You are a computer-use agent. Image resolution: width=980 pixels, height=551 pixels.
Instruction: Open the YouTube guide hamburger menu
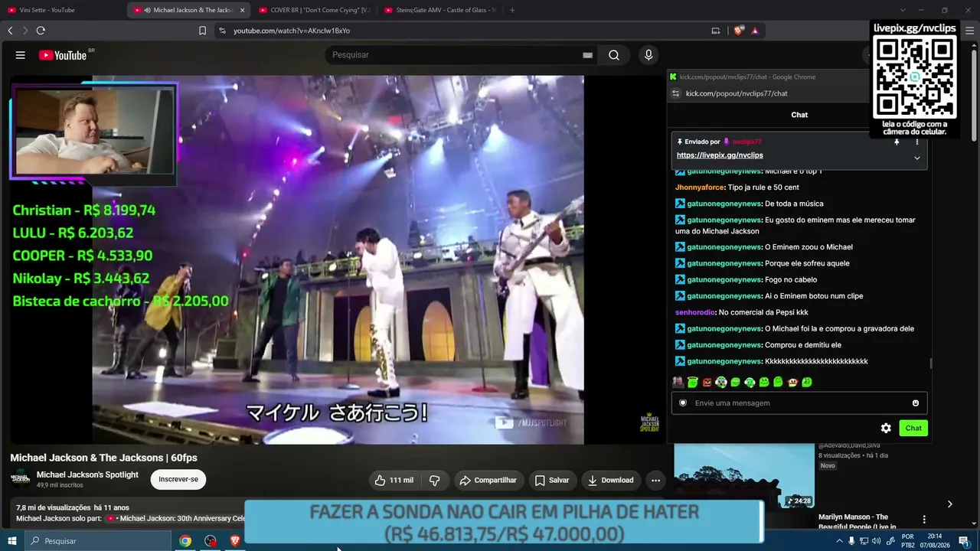[21, 55]
